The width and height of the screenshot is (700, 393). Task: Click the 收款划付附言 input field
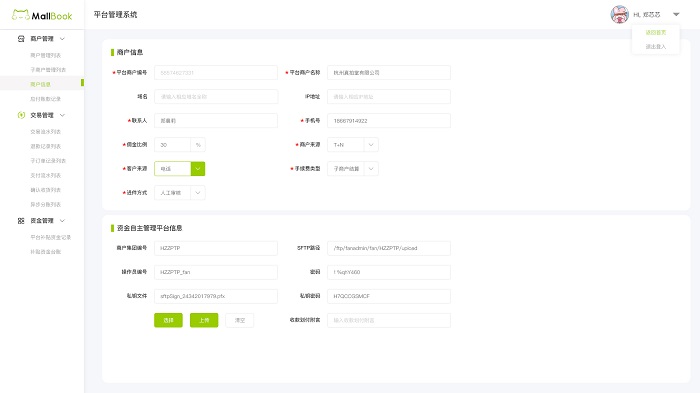(x=389, y=320)
